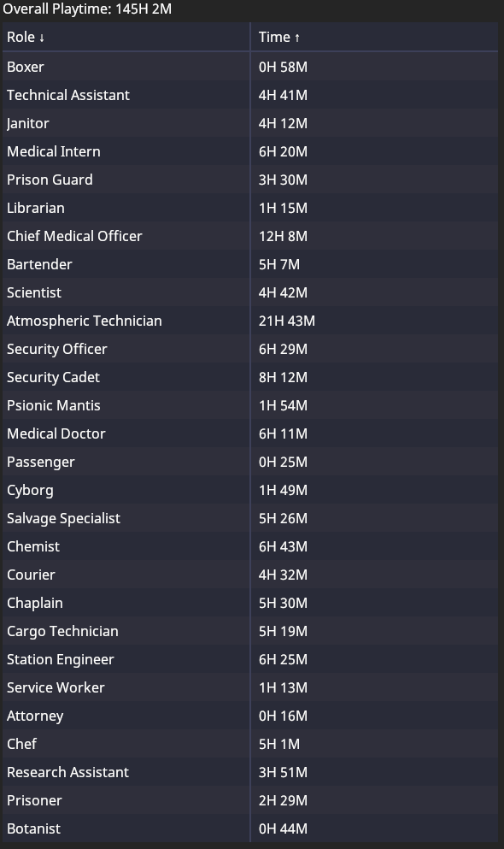Select the Boxer role row

[x=249, y=67]
